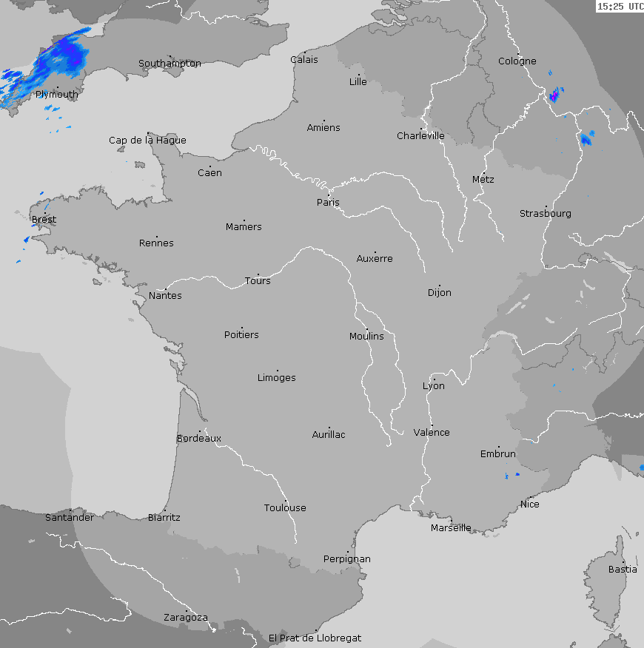Select the Lyon city marker
Viewport: 644px width, 648px height.
435,379
